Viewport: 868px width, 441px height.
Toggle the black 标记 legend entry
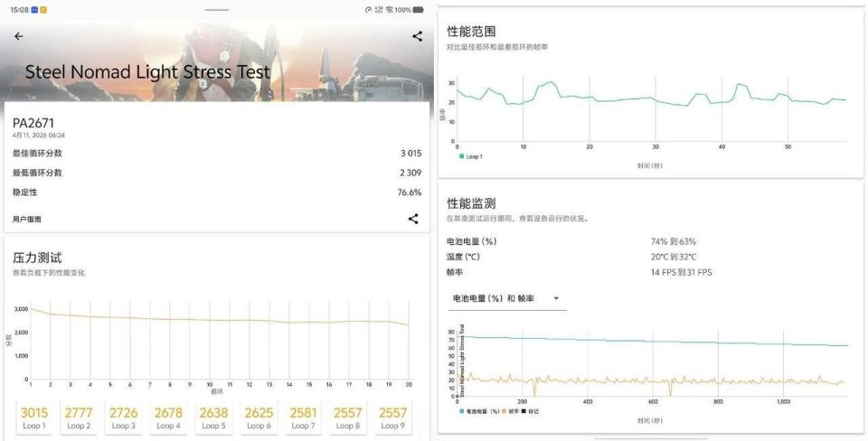click(530, 411)
